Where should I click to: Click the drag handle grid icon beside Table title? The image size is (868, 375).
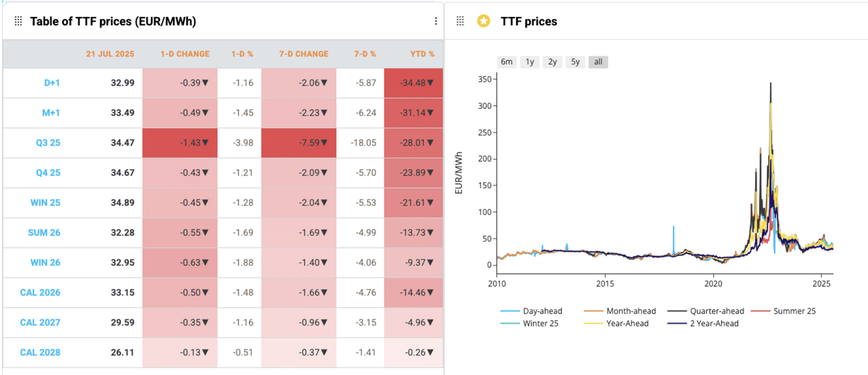pos(18,21)
